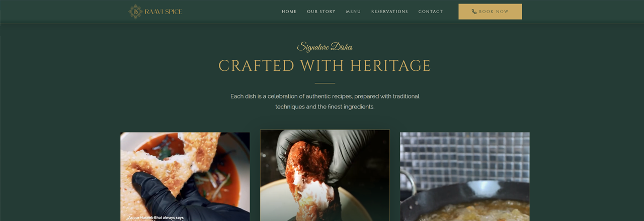Select Menu in the navigation bar

pyautogui.click(x=354, y=12)
